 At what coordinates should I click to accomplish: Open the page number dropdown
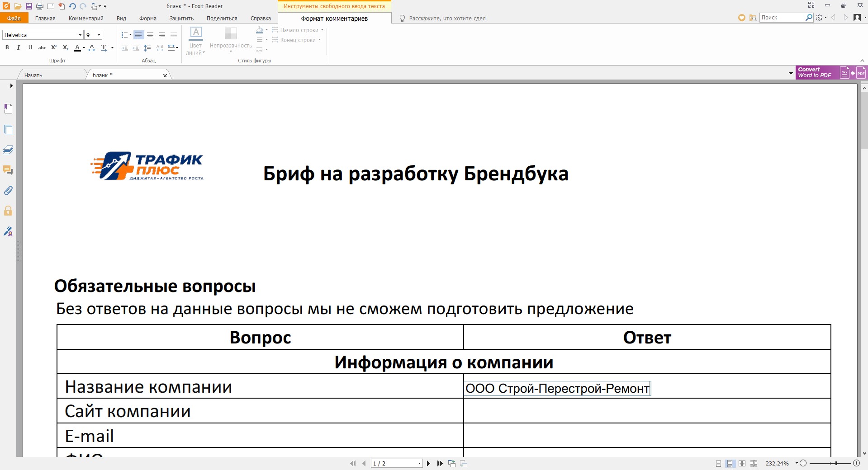(x=419, y=463)
